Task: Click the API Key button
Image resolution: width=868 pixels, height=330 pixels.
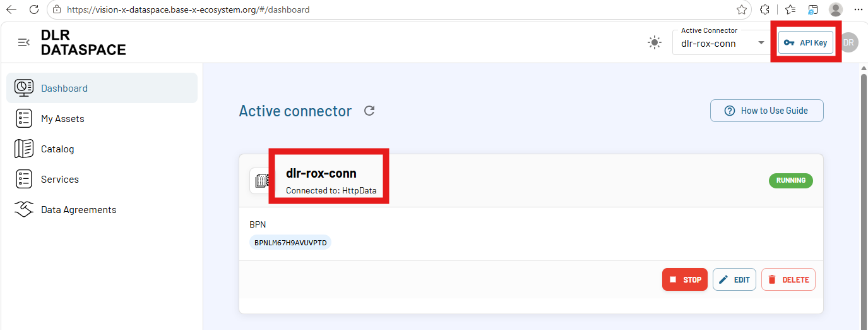Action: point(806,42)
